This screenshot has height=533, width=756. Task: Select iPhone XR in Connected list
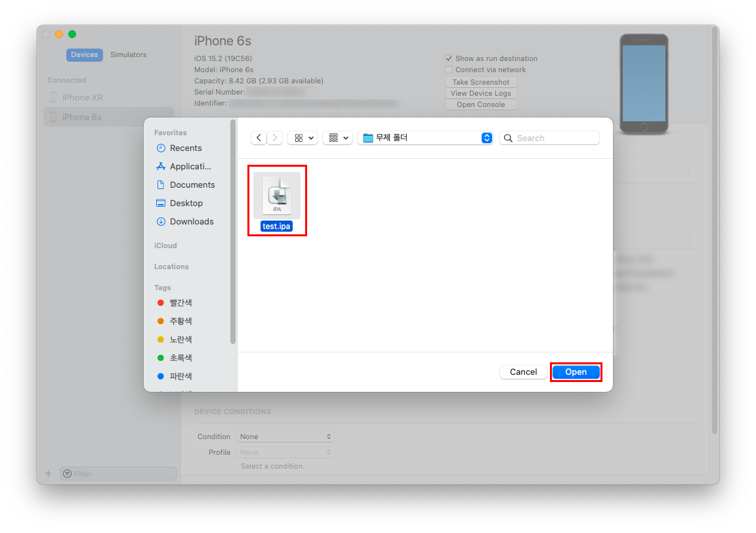[x=108, y=97]
